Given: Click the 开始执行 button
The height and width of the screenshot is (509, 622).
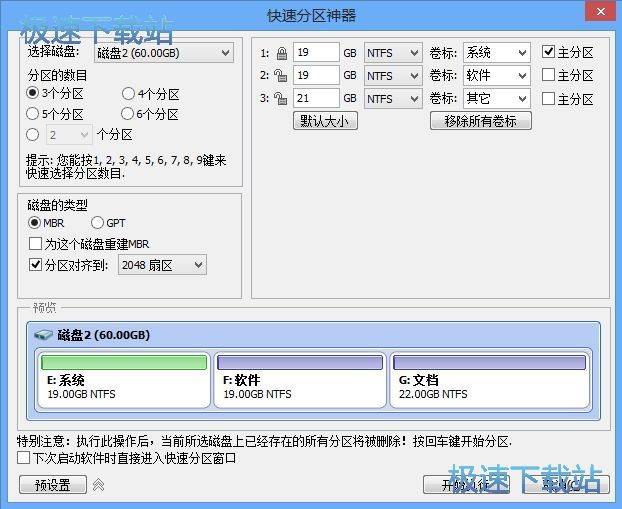Looking at the screenshot, I should (466, 484).
